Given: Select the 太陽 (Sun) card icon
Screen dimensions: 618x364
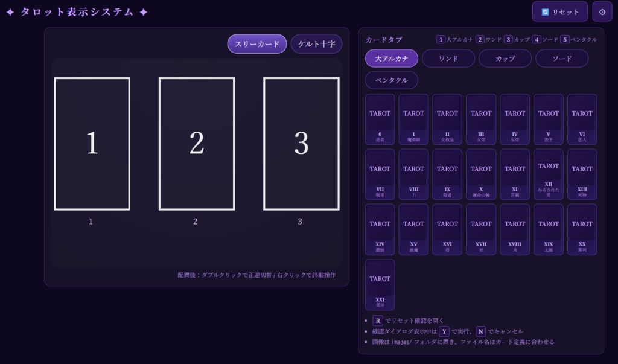Looking at the screenshot, I should tap(549, 229).
